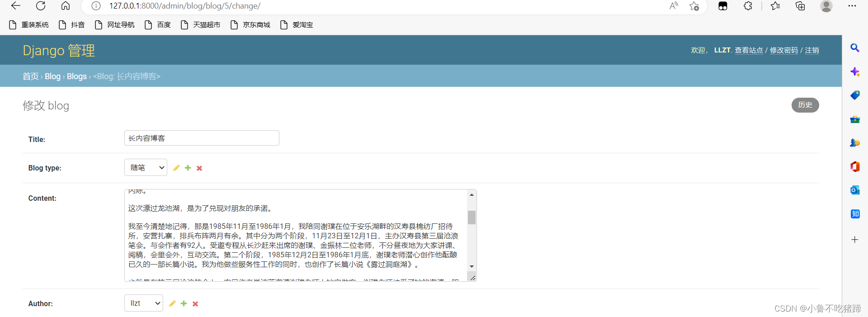The width and height of the screenshot is (868, 317).
Task: Open sidebar search icon
Action: [x=855, y=47]
